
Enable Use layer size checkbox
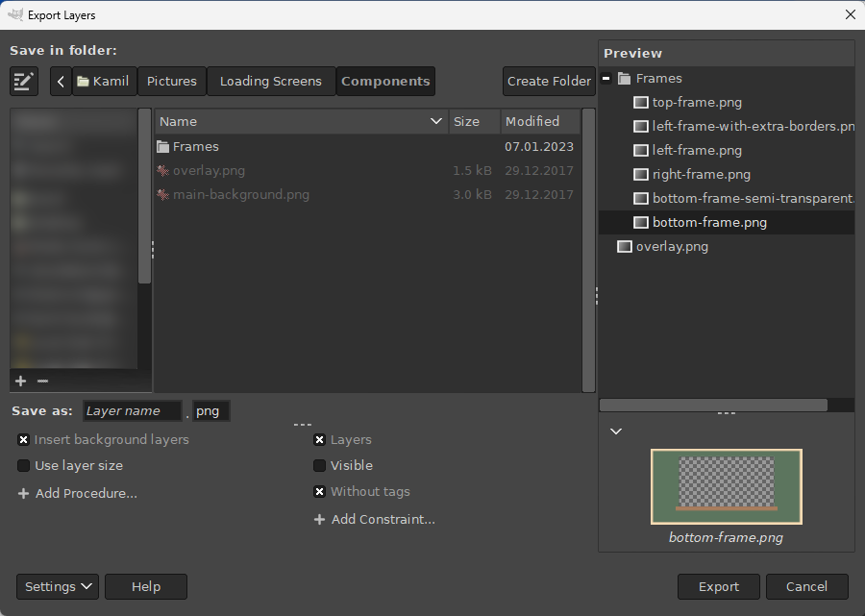pyautogui.click(x=23, y=465)
